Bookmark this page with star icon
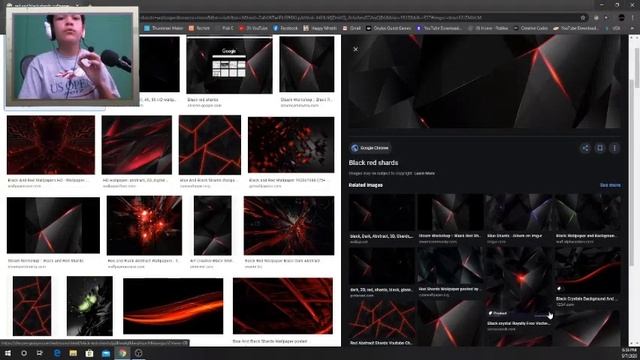This screenshot has height=360, width=640. pyautogui.click(x=583, y=18)
